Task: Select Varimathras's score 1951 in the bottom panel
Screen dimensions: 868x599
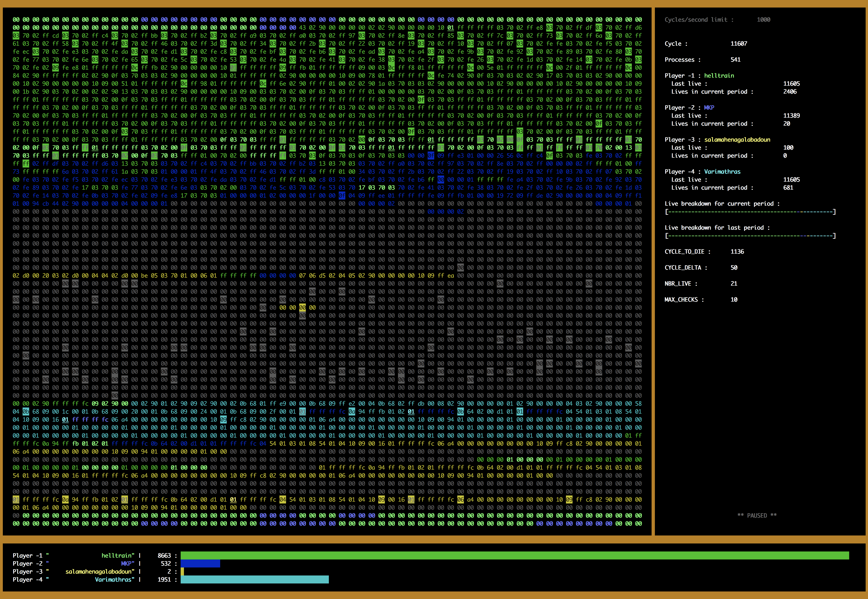Action: (164, 580)
